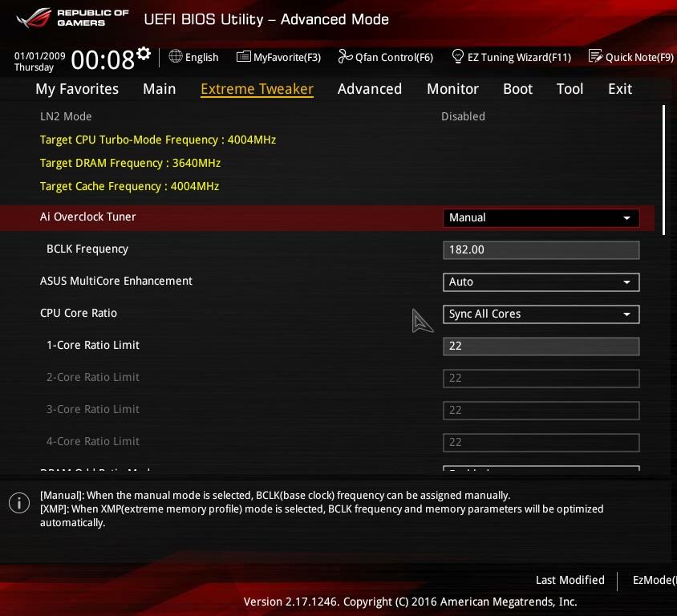Select the Extreme Tweaker tab

click(257, 89)
